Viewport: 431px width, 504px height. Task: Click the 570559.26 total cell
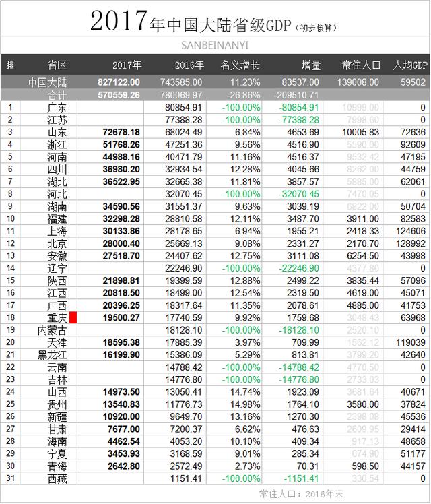point(119,95)
